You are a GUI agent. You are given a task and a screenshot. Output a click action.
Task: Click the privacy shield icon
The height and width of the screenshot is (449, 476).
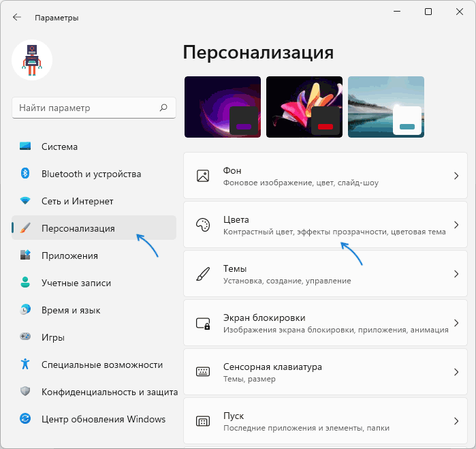pyautogui.click(x=25, y=391)
